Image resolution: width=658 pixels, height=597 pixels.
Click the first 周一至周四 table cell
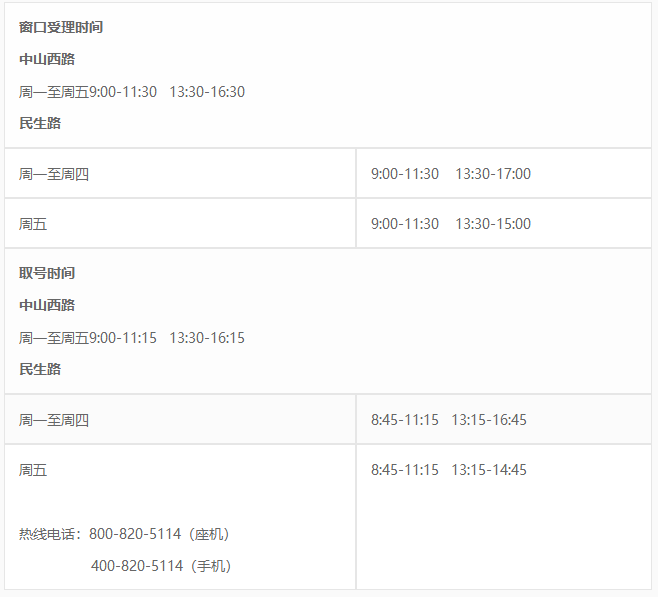point(180,173)
